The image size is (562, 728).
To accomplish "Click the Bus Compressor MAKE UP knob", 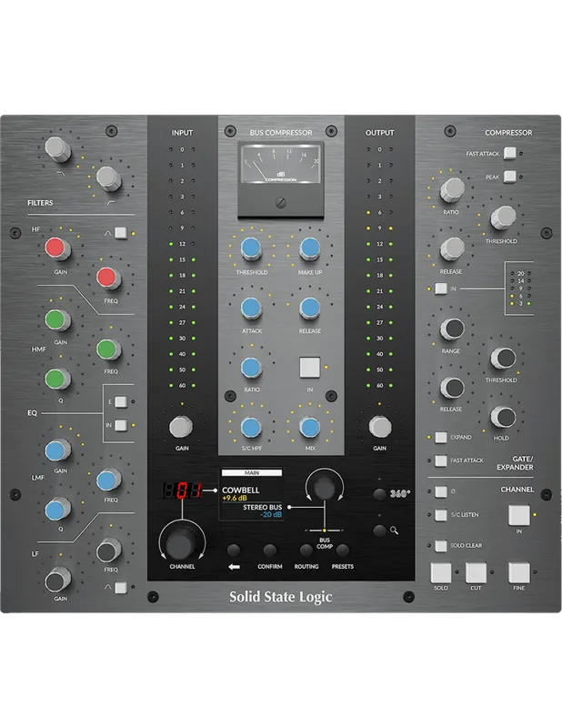I will (x=309, y=248).
